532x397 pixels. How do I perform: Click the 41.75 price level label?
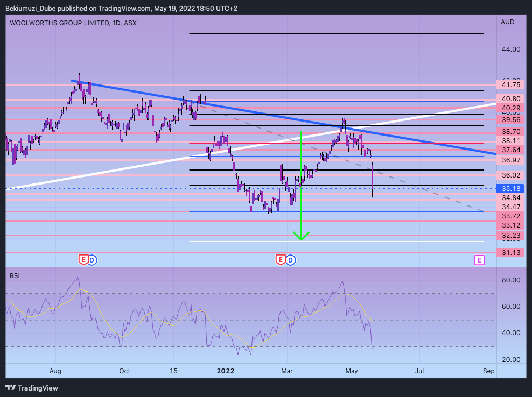point(510,85)
